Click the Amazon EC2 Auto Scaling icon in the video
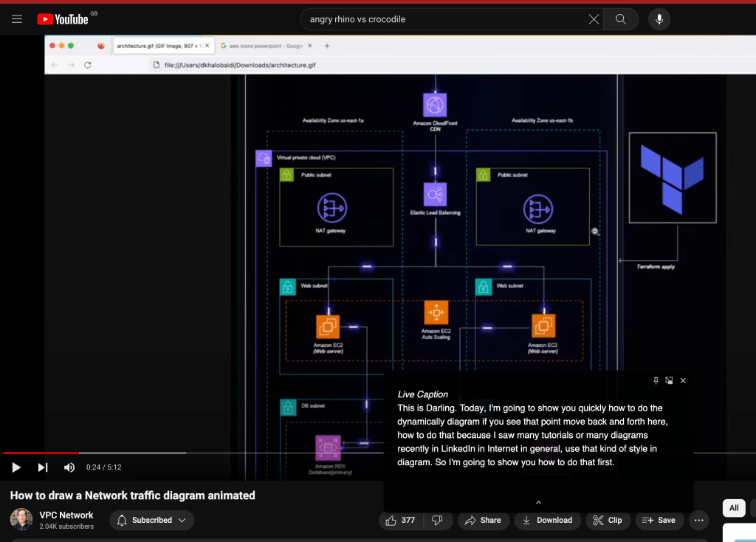The image size is (756, 542). click(436, 312)
